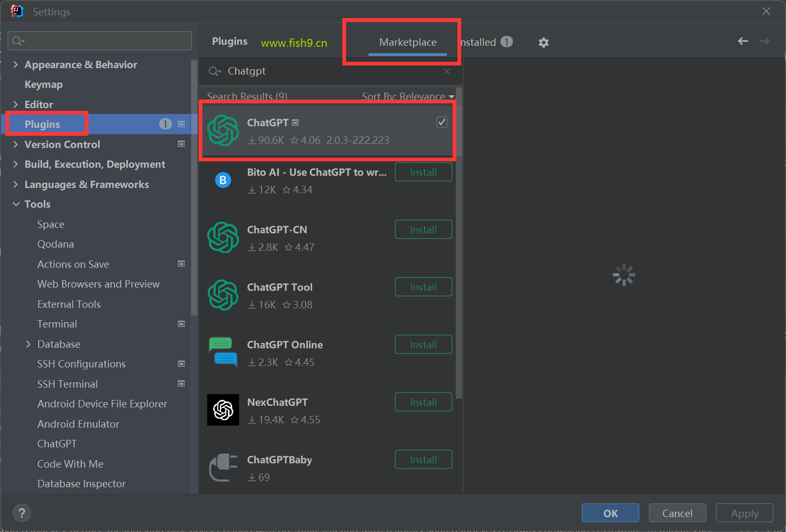
Task: Expand the Editor settings node
Action: point(15,104)
